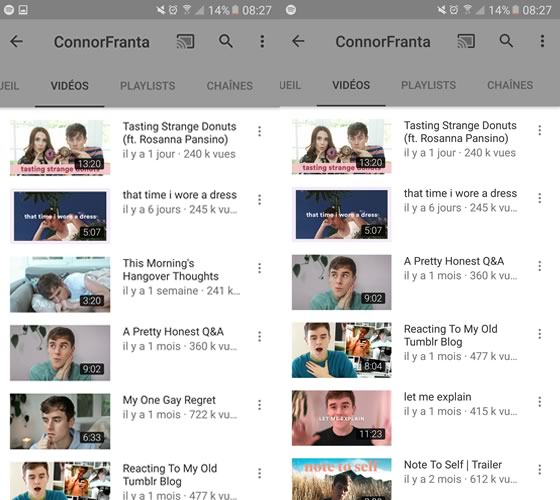560x500 pixels.
Task: Select CHAÎNES tab in left screen
Action: 230,86
